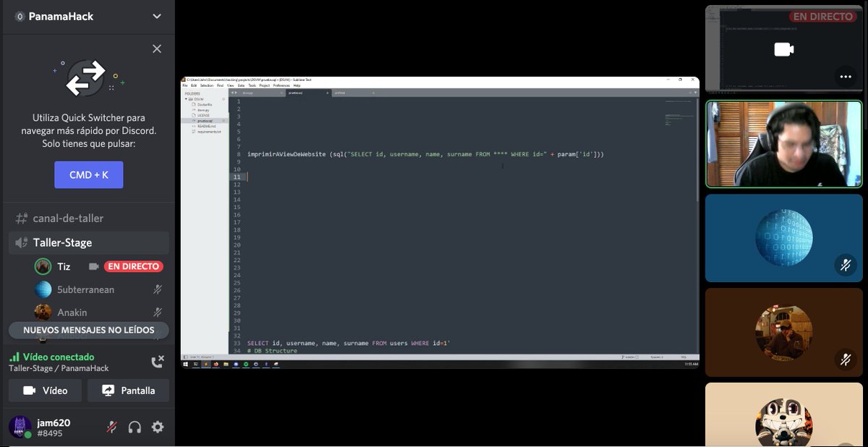Screen dimensions: 868x447
Task: Select cartoon avatar participant tile
Action: tap(784, 414)
